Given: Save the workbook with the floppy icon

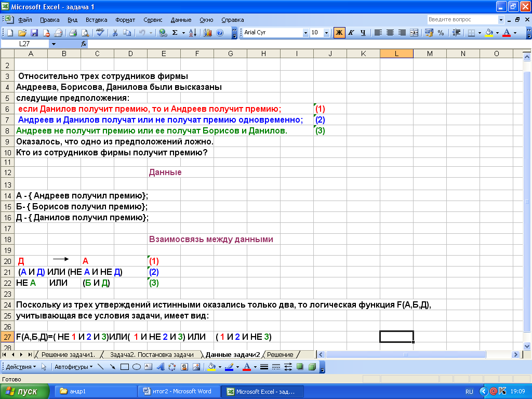Looking at the screenshot, I should pyautogui.click(x=34, y=33).
